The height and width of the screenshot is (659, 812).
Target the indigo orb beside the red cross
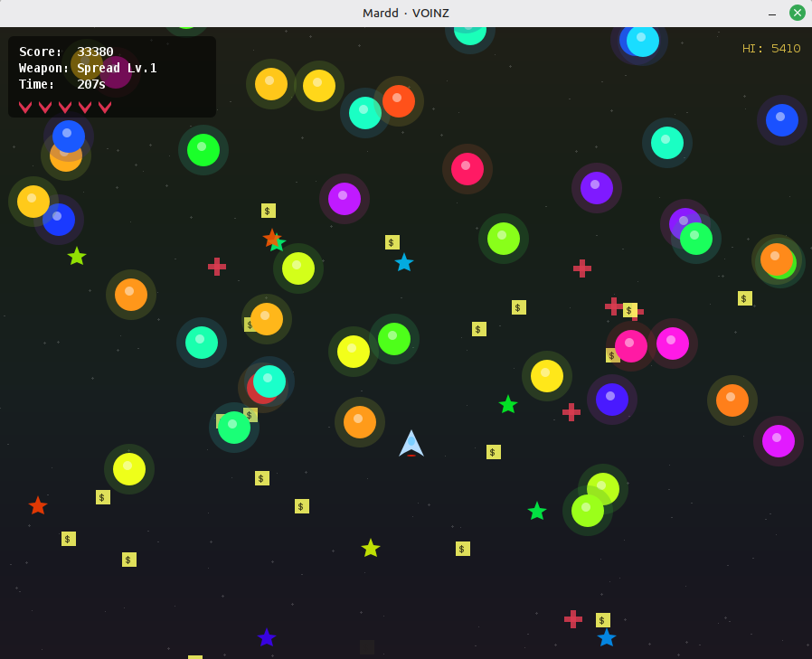point(612,400)
